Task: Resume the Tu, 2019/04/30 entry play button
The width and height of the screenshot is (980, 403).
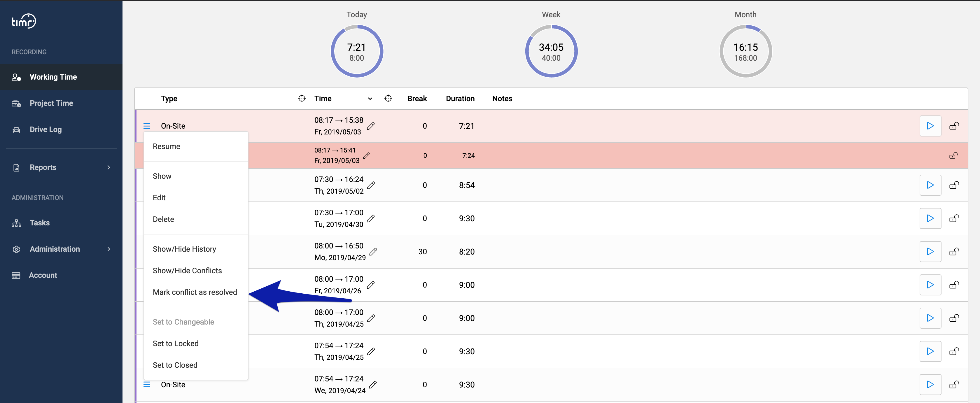Action: point(930,219)
